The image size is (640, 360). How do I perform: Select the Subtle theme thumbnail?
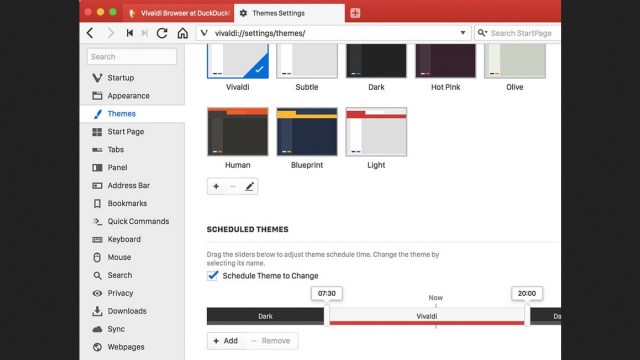point(307,60)
